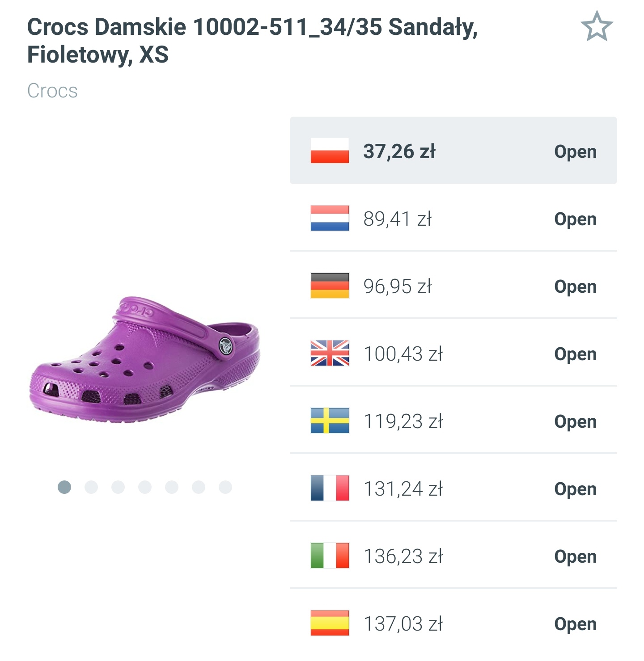Select the United Kingdom flag icon
The width and height of the screenshot is (644, 661).
(x=330, y=354)
